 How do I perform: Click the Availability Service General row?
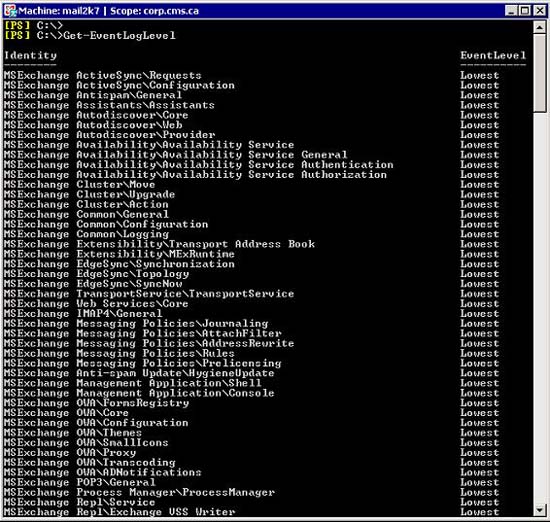tap(251, 155)
